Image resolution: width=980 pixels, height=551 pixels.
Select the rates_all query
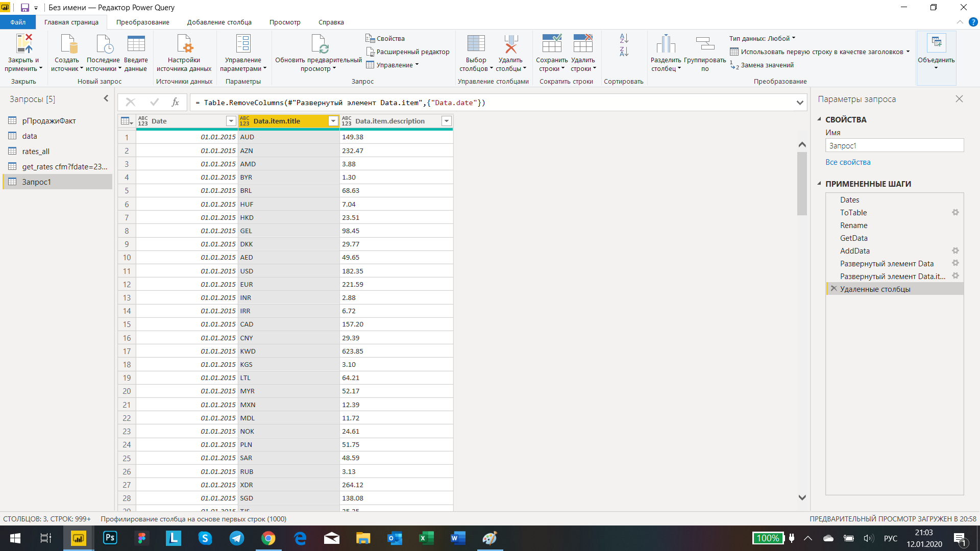pyautogui.click(x=57, y=151)
